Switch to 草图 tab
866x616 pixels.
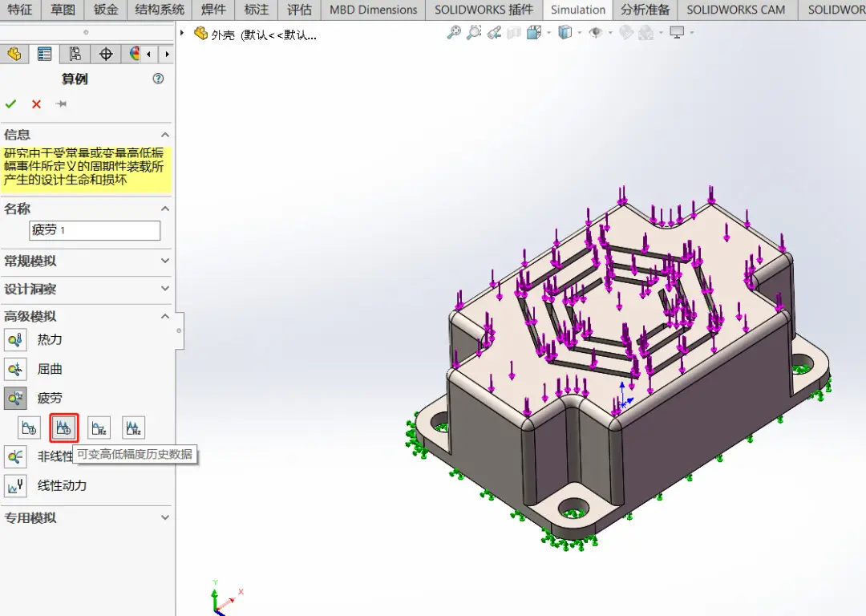coord(63,10)
